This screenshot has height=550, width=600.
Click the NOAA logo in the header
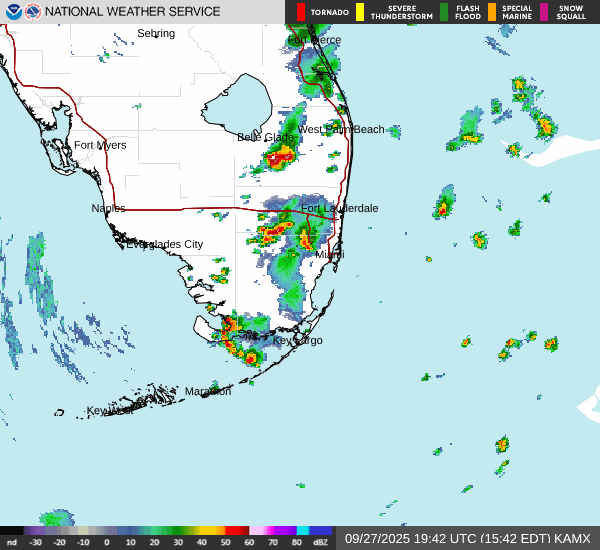[13, 12]
